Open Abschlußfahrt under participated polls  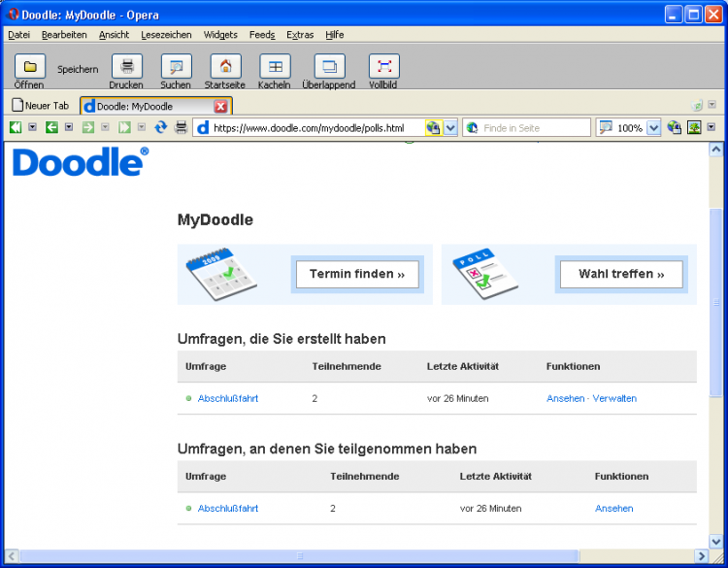click(227, 509)
